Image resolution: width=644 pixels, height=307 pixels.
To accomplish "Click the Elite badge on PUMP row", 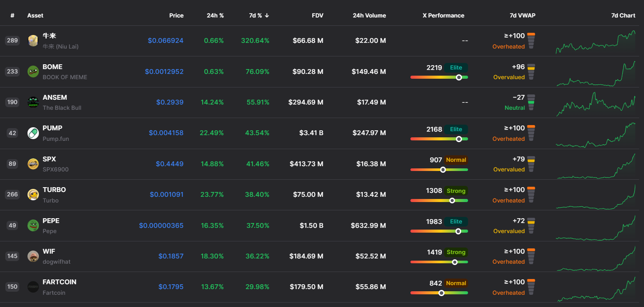I will coord(456,129).
